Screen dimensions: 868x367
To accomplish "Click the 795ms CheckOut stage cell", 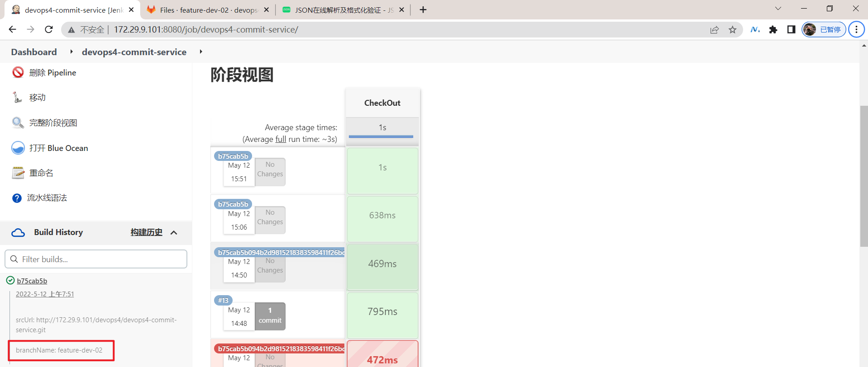I will (x=382, y=315).
